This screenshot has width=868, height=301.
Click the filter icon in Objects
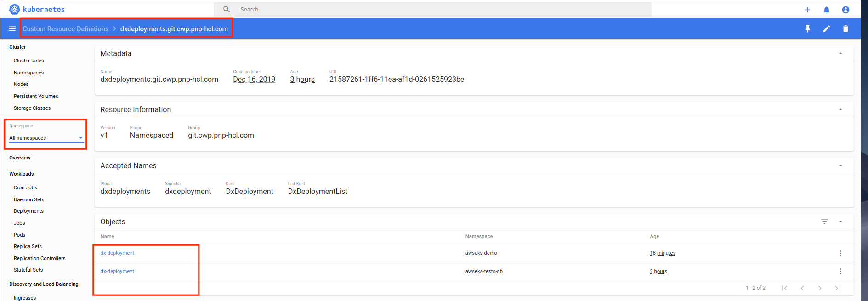(824, 221)
